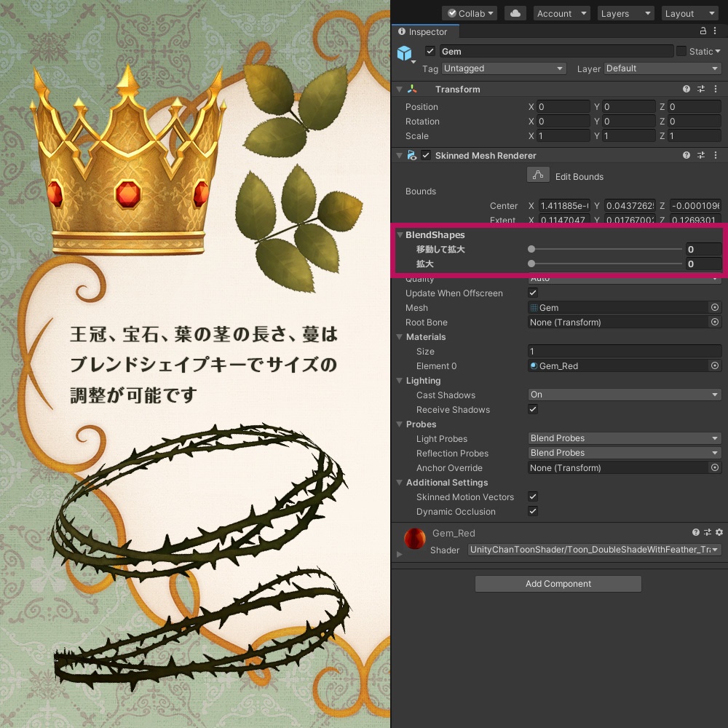This screenshot has height=728, width=728.
Task: Click the Edit Bounds tool icon
Action: pos(538,175)
